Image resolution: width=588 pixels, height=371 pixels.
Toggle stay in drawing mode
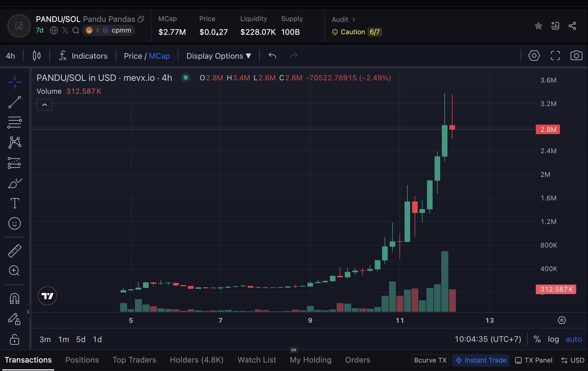tap(14, 319)
